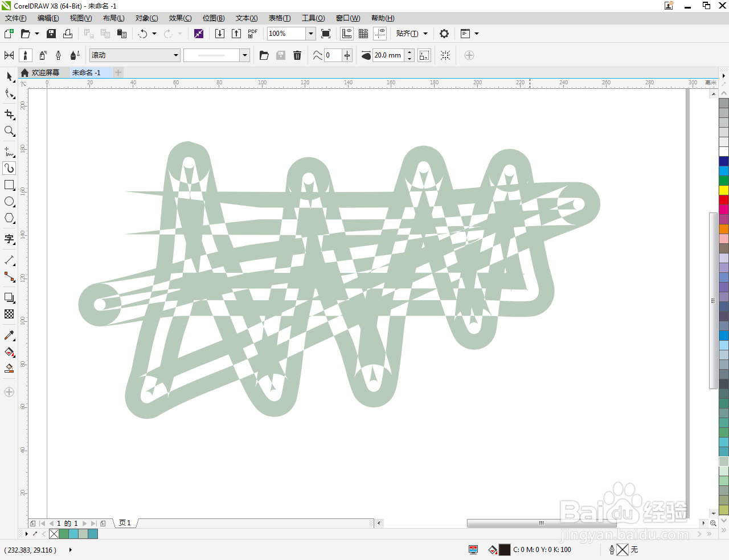Click the Print icon
729x560 pixels.
(x=68, y=34)
